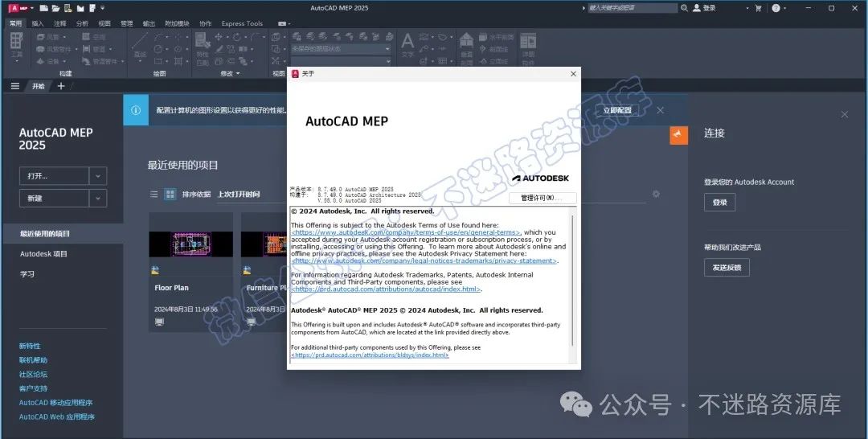The image size is (868, 439).
Task: Click the keyword search input field
Action: tap(633, 8)
